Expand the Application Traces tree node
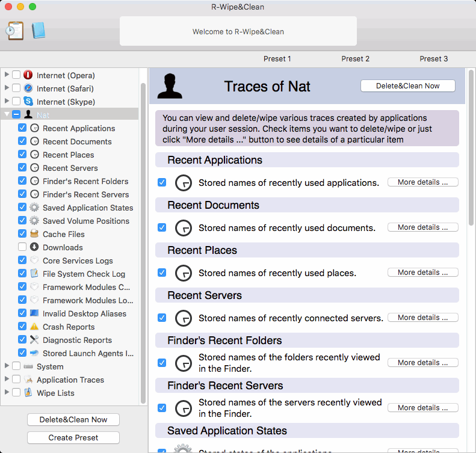The image size is (476, 453). (7, 379)
